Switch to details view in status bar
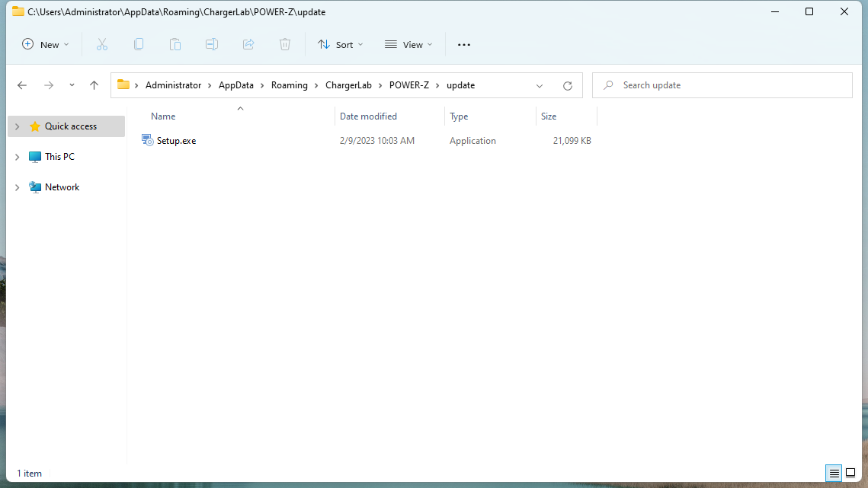The height and width of the screenshot is (488, 868). click(834, 473)
